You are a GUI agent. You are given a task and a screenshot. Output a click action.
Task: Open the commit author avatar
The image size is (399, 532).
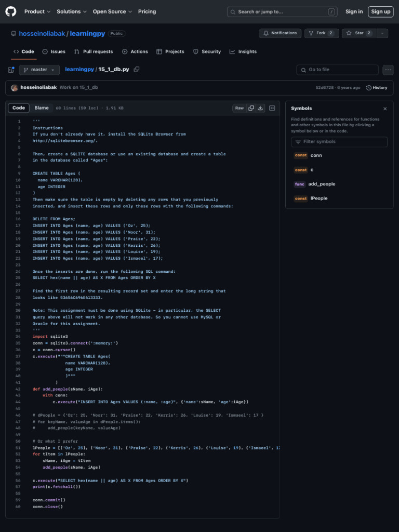(14, 87)
